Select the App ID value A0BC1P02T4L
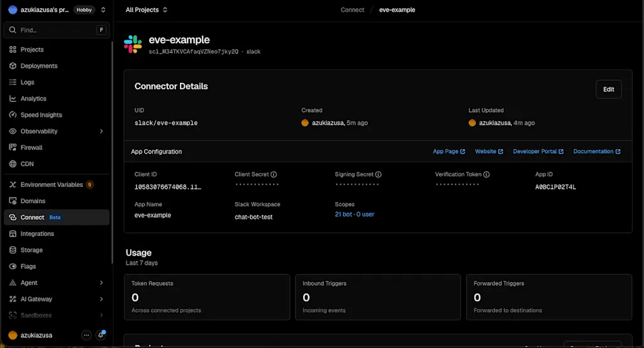This screenshot has height=348, width=644. 555,187
